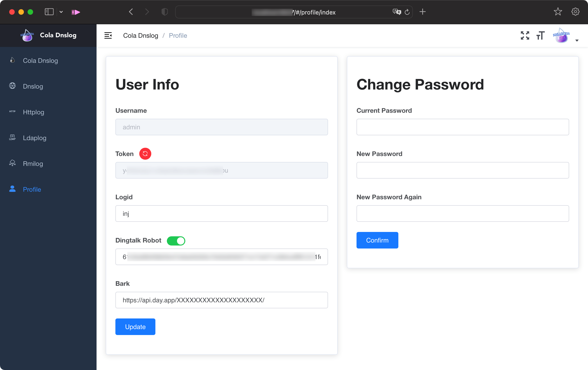Click the hamburger menu toggle icon
The height and width of the screenshot is (370, 588).
pyautogui.click(x=108, y=35)
